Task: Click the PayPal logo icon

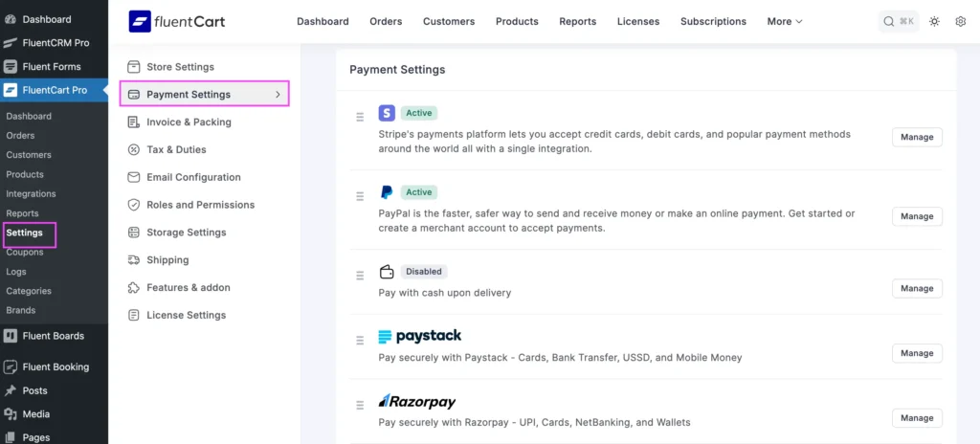Action: click(387, 192)
